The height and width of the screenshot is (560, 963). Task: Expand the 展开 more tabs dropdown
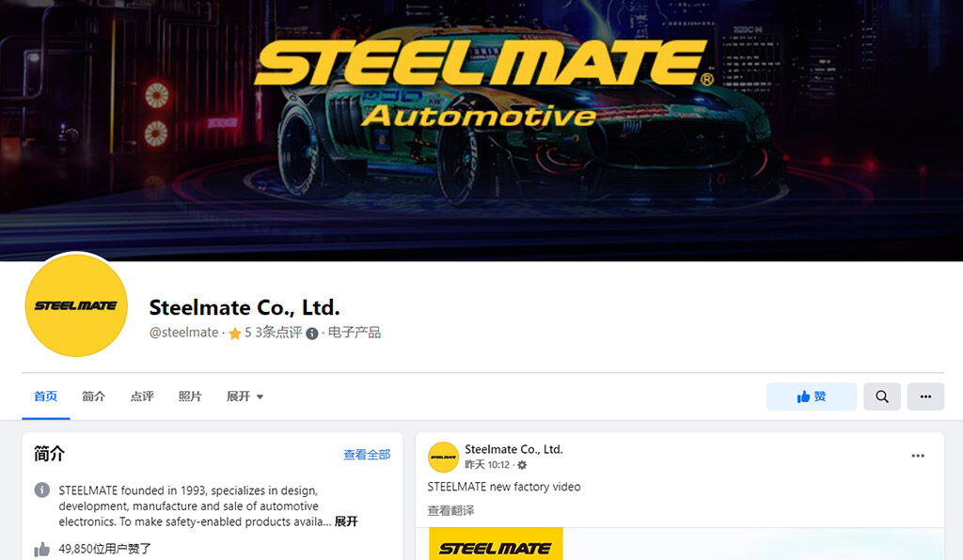(245, 397)
